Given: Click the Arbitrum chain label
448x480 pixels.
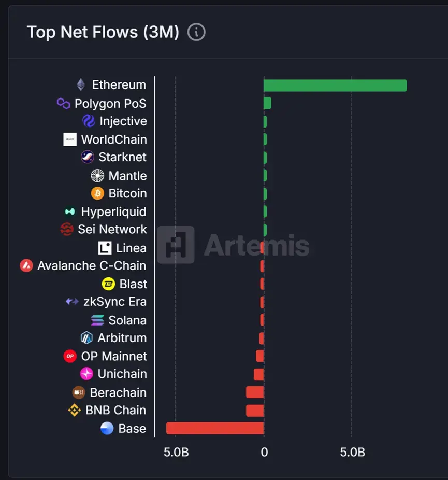Looking at the screenshot, I should pyautogui.click(x=122, y=338).
